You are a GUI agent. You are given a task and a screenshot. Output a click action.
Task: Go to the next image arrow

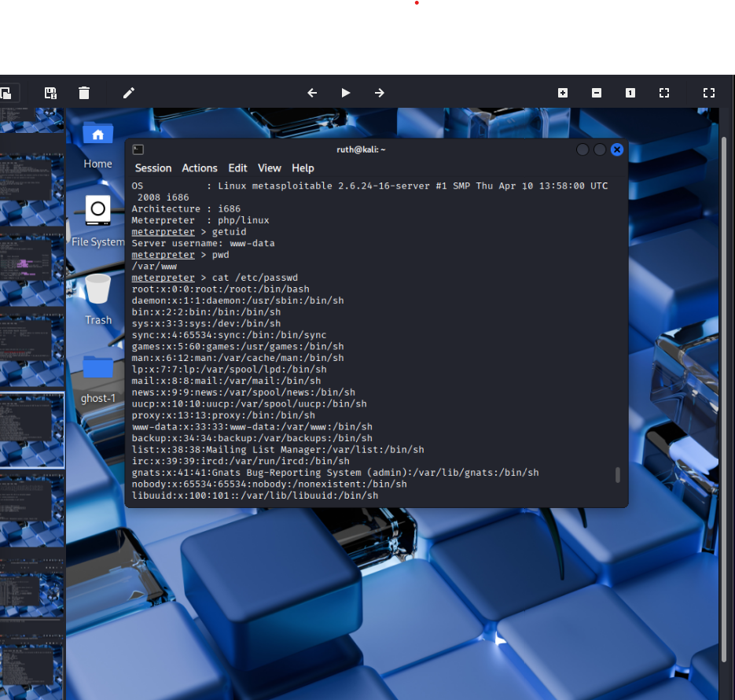379,93
